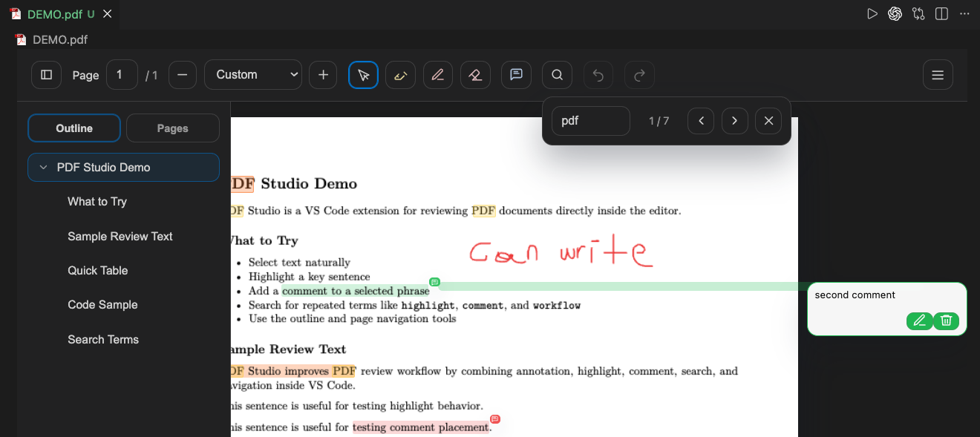Delete the second comment with trash button

click(x=947, y=321)
